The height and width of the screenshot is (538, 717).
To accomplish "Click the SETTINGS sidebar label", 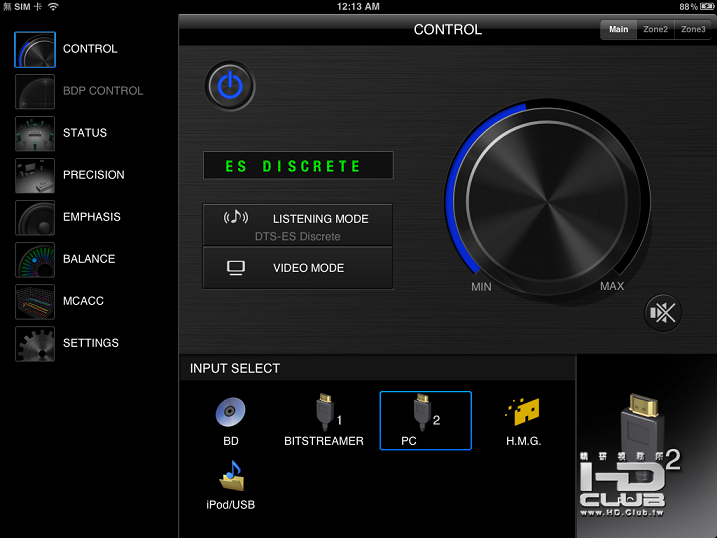I will click(x=91, y=343).
